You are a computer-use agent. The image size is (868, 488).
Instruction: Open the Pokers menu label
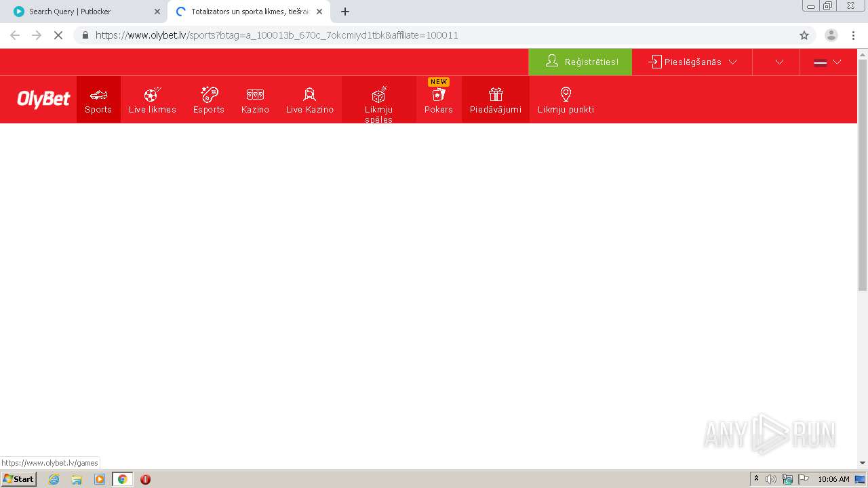tap(439, 110)
